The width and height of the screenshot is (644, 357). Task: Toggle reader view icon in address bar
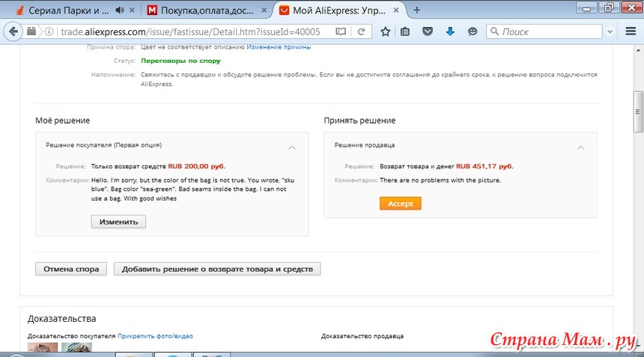click(341, 32)
